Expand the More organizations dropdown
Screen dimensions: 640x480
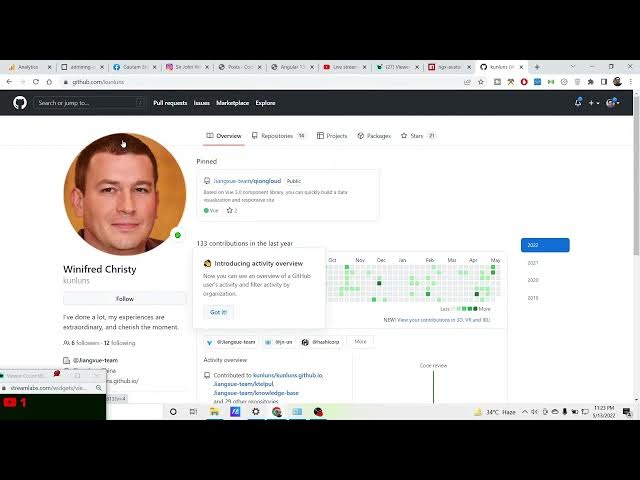pos(360,342)
